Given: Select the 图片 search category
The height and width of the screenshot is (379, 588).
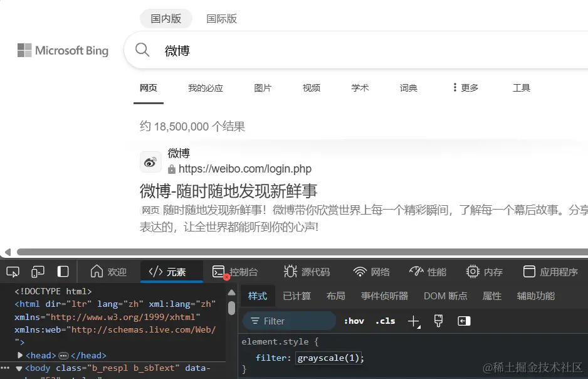Looking at the screenshot, I should click(263, 88).
